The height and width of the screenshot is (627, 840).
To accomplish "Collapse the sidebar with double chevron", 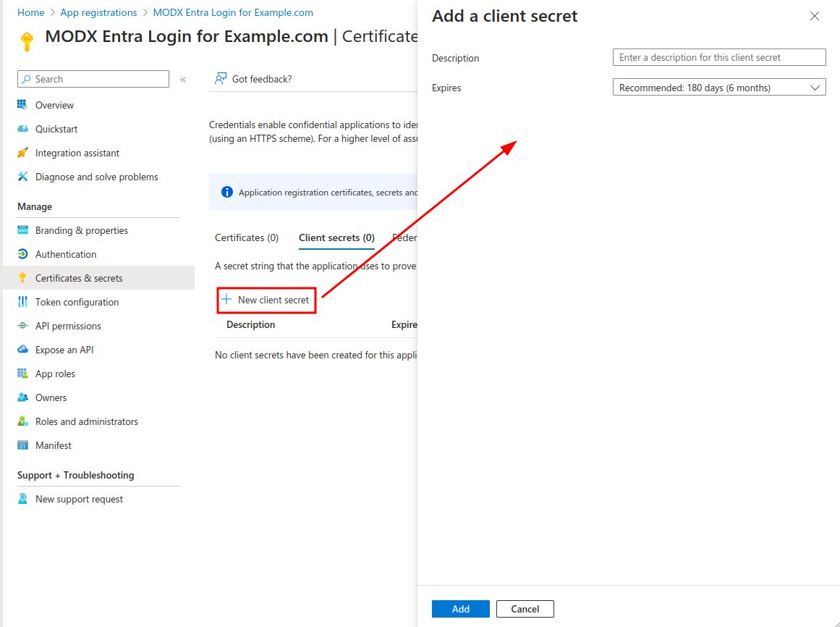I will pos(183,80).
